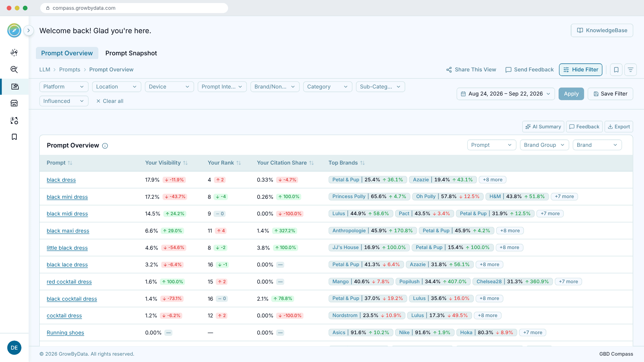This screenshot has width=644, height=362.
Task: Open the black cocktail dress prompt
Action: click(x=72, y=299)
